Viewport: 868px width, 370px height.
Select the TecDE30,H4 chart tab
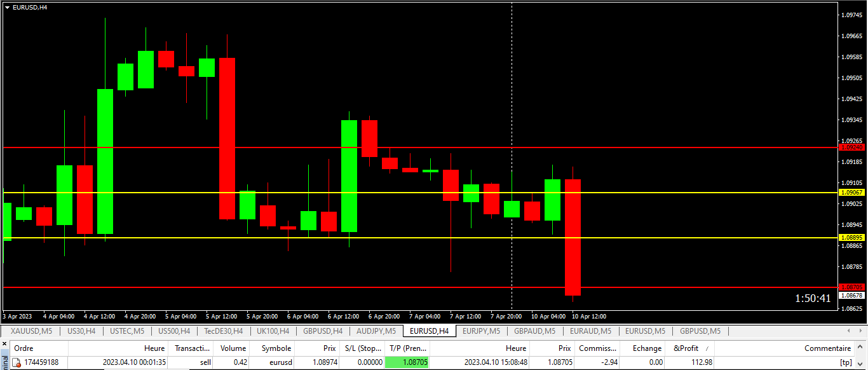coord(223,331)
